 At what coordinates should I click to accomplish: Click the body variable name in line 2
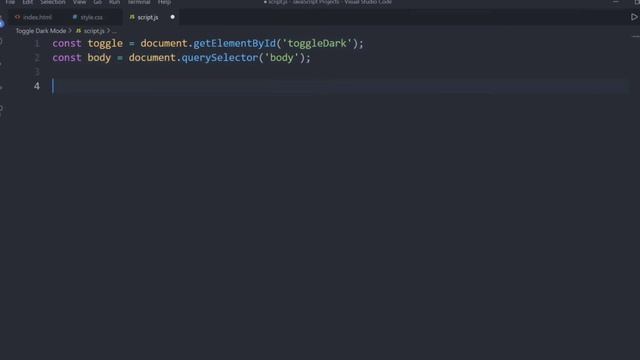(99, 58)
